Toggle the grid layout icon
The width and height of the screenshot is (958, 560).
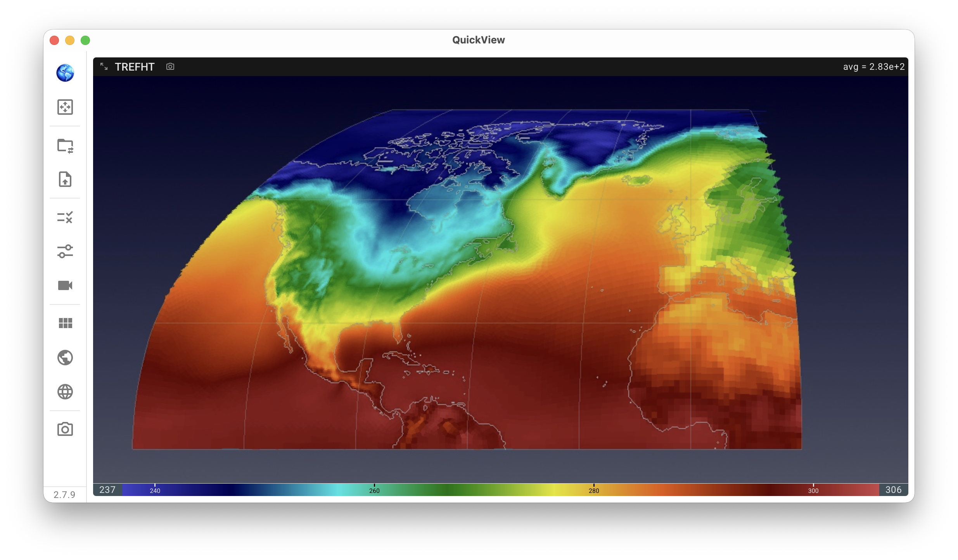[65, 323]
